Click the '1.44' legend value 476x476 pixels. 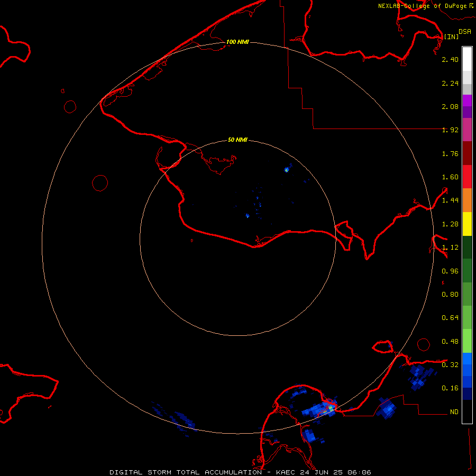pos(450,200)
